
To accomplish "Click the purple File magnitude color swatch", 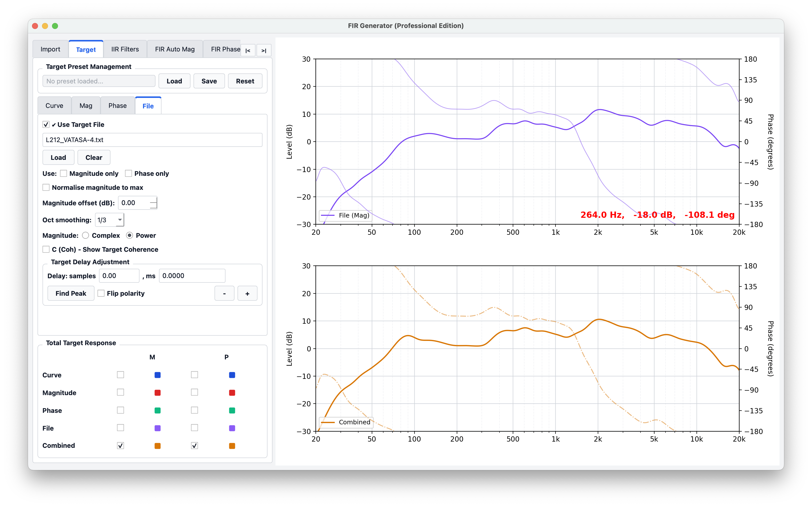I will point(157,428).
